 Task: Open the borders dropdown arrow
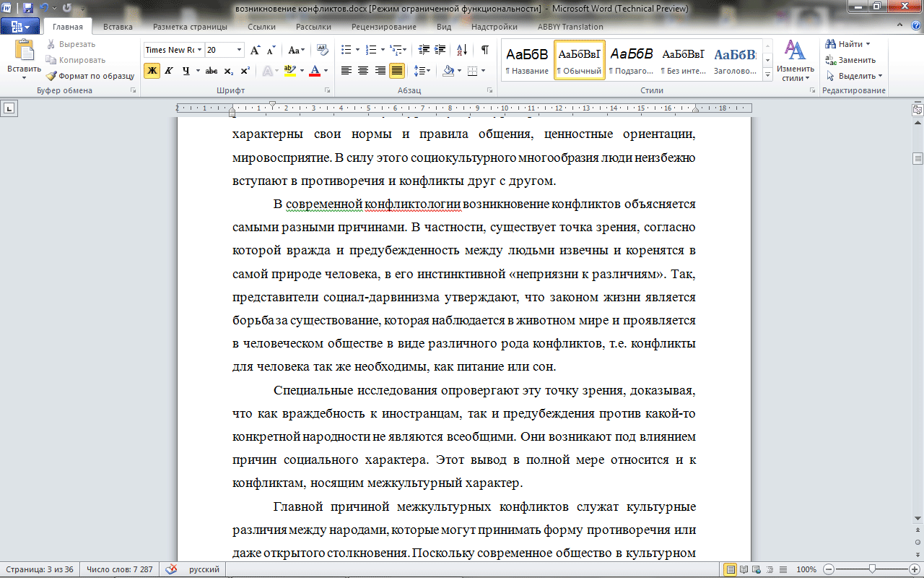pyautogui.click(x=483, y=71)
